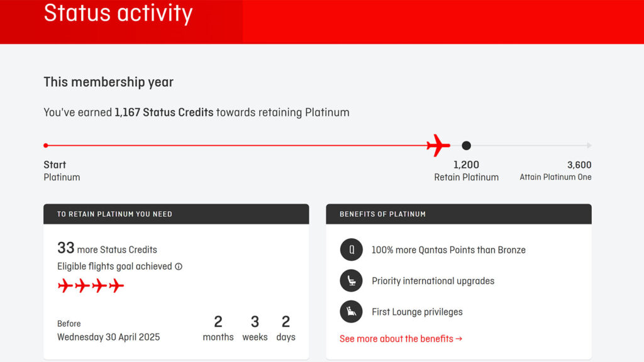Viewport: 644px width, 362px height.
Task: Open the eligible flights goal info tooltip
Action: pos(179,266)
